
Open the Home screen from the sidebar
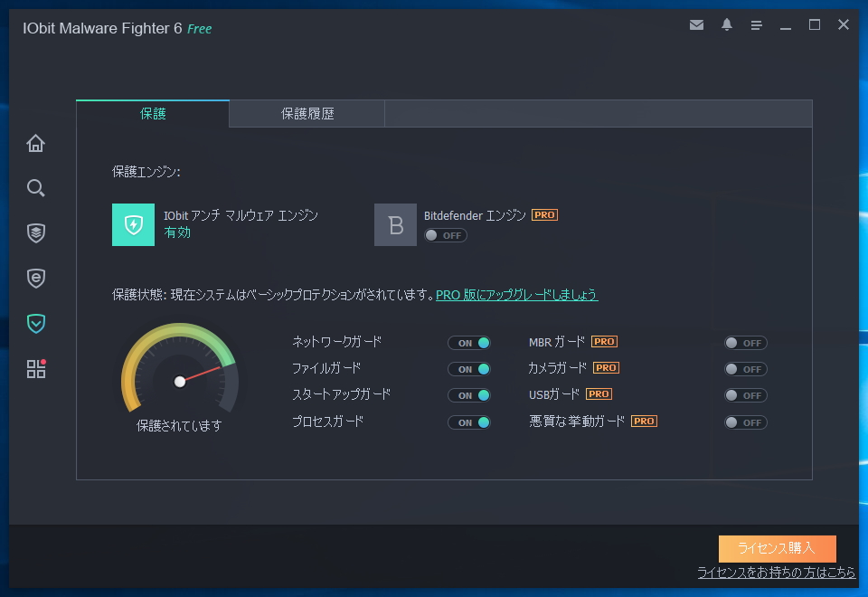35,143
